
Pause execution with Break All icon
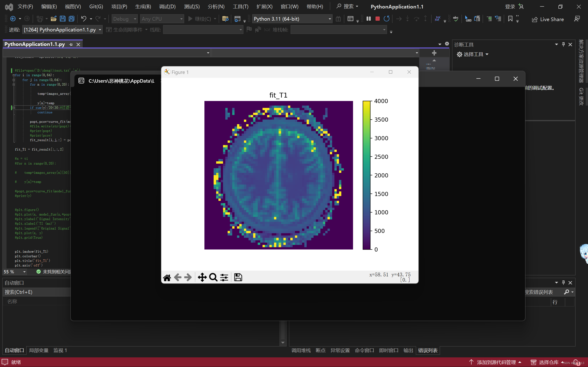[x=368, y=19]
